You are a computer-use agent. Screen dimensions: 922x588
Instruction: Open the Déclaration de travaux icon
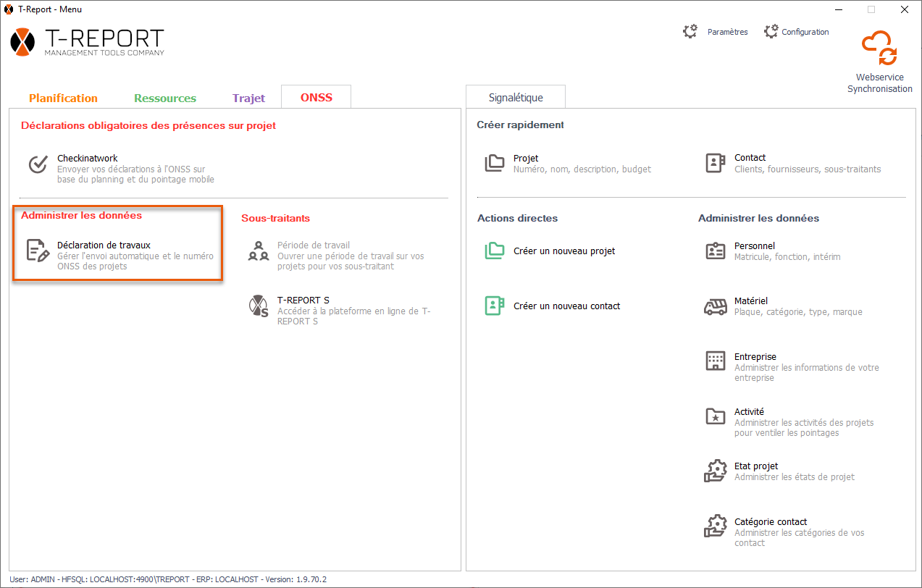[x=38, y=251]
